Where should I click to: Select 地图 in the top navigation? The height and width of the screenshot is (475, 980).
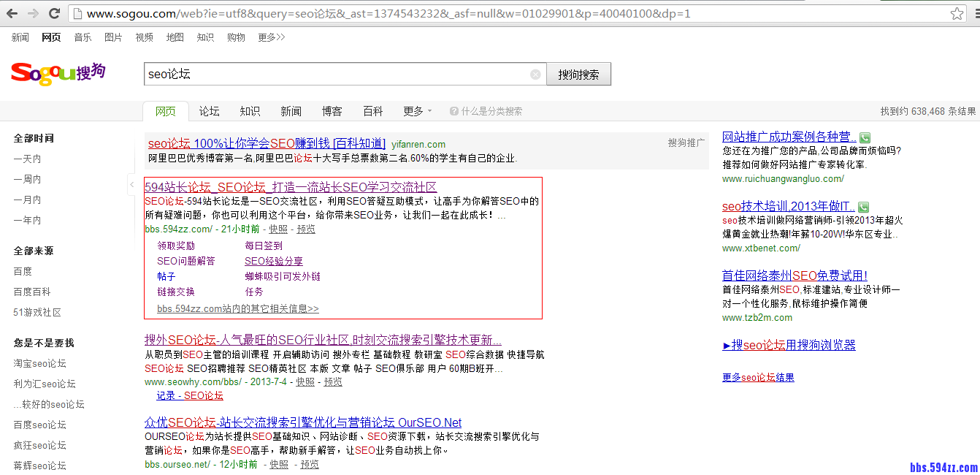175,37
